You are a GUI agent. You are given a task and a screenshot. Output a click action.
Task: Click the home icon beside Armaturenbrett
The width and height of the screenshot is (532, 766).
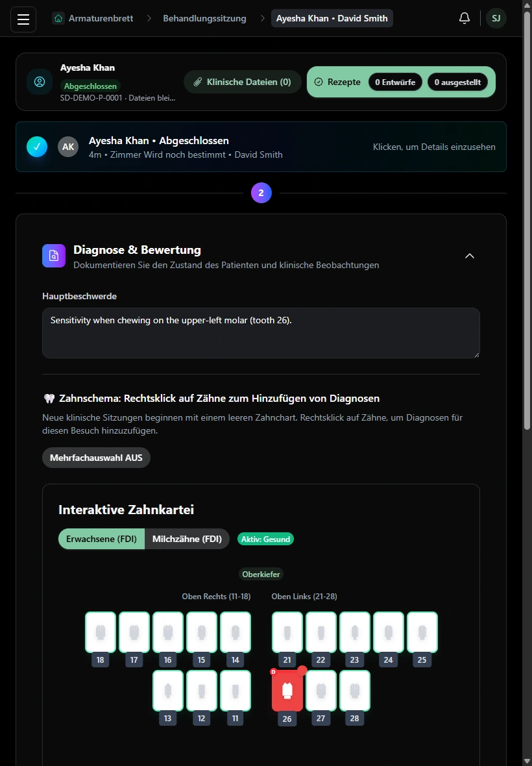pyautogui.click(x=58, y=19)
